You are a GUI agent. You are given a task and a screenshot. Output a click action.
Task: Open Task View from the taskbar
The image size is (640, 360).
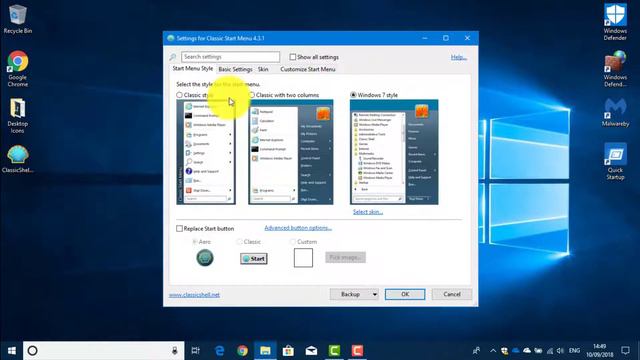click(196, 351)
